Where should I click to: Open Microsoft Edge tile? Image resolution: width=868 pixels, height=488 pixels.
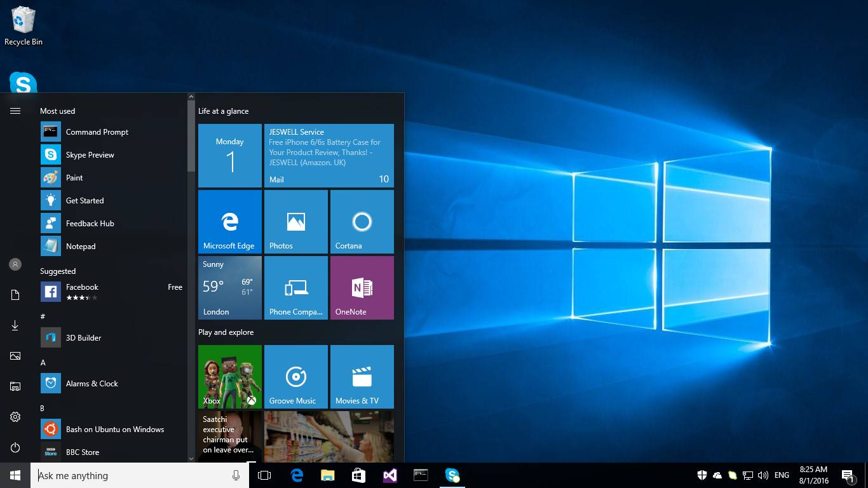[x=230, y=222]
